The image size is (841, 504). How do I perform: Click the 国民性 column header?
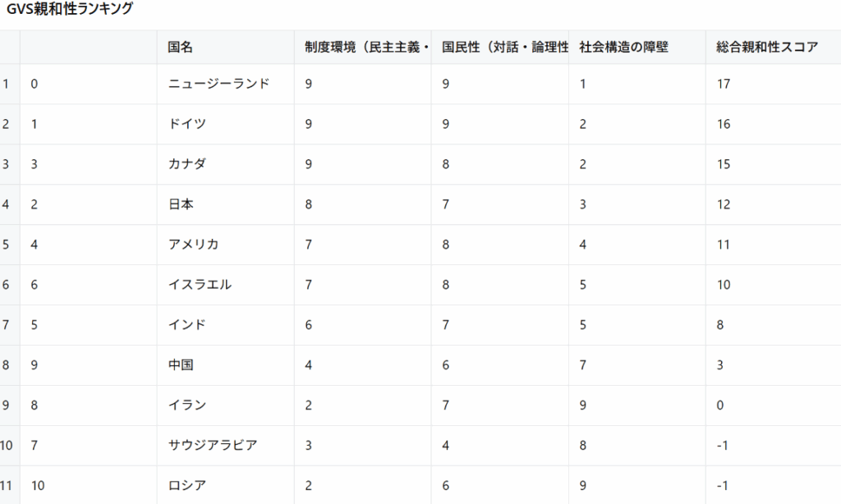[x=500, y=47]
